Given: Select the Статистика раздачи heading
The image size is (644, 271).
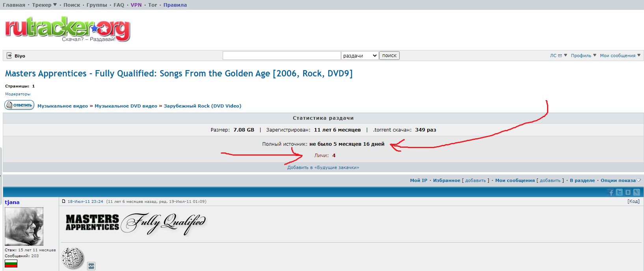Looking at the screenshot, I should (323, 118).
